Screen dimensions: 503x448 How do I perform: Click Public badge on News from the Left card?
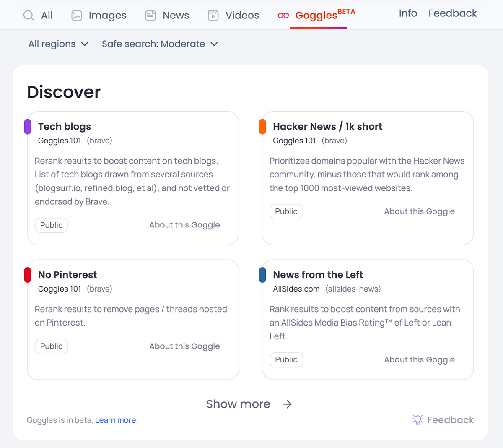pyautogui.click(x=286, y=360)
